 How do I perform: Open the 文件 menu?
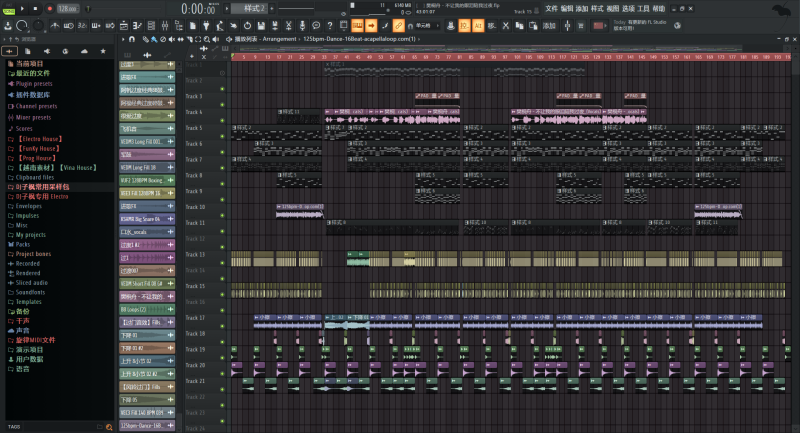pyautogui.click(x=552, y=9)
